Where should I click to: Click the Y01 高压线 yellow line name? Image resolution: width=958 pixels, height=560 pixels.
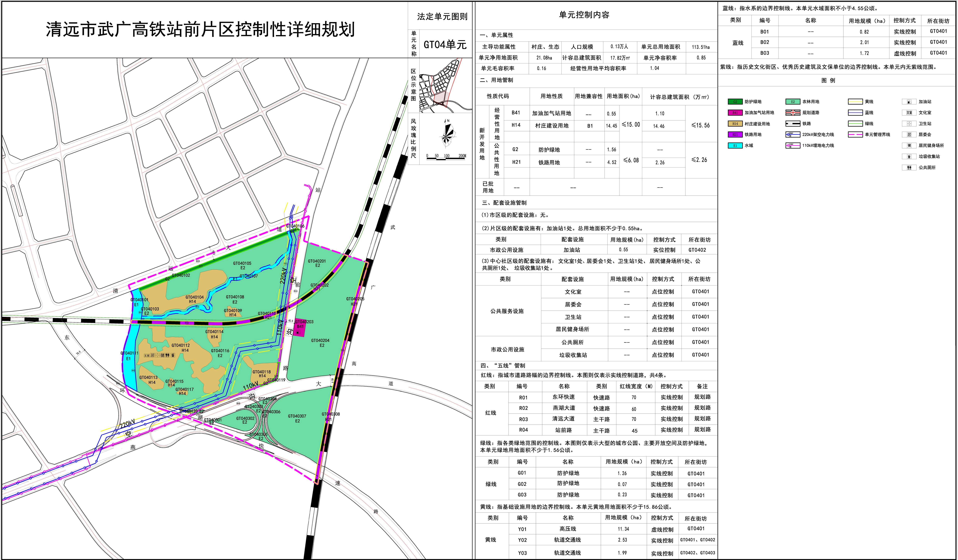pos(568,529)
